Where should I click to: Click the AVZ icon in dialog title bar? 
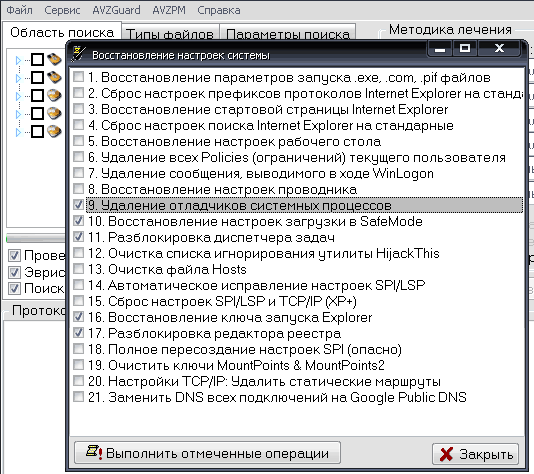78,54
